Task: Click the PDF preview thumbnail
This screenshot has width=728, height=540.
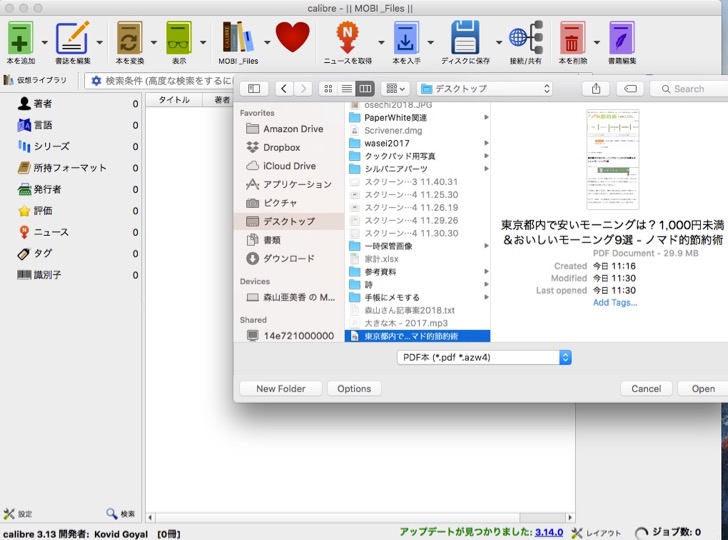Action: coord(612,159)
